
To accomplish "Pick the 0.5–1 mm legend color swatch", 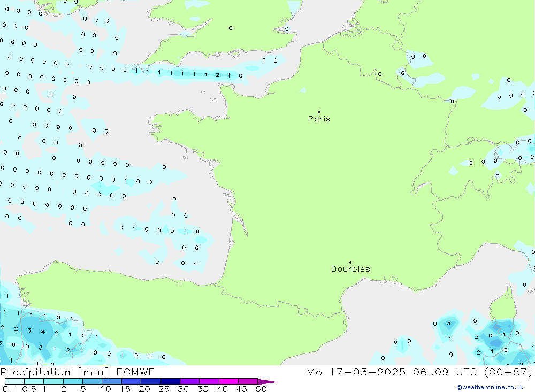I will pyautogui.click(x=34, y=381).
